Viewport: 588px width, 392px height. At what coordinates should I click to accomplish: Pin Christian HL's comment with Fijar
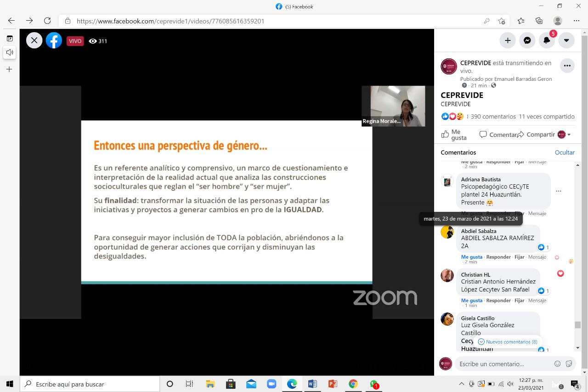[x=519, y=301]
